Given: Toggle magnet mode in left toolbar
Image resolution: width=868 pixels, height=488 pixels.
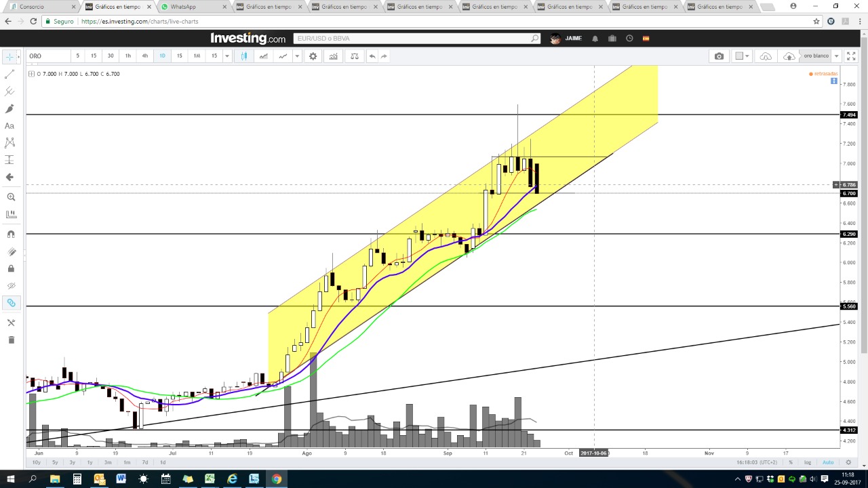Looking at the screenshot, I should (x=10, y=235).
